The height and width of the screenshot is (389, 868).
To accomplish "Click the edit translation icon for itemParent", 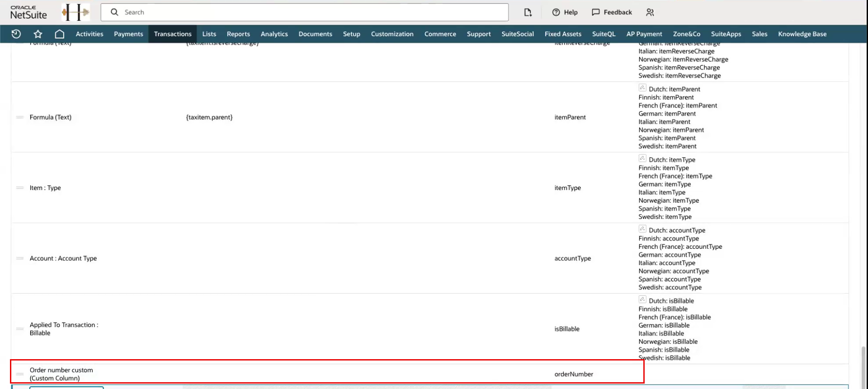I will [642, 88].
